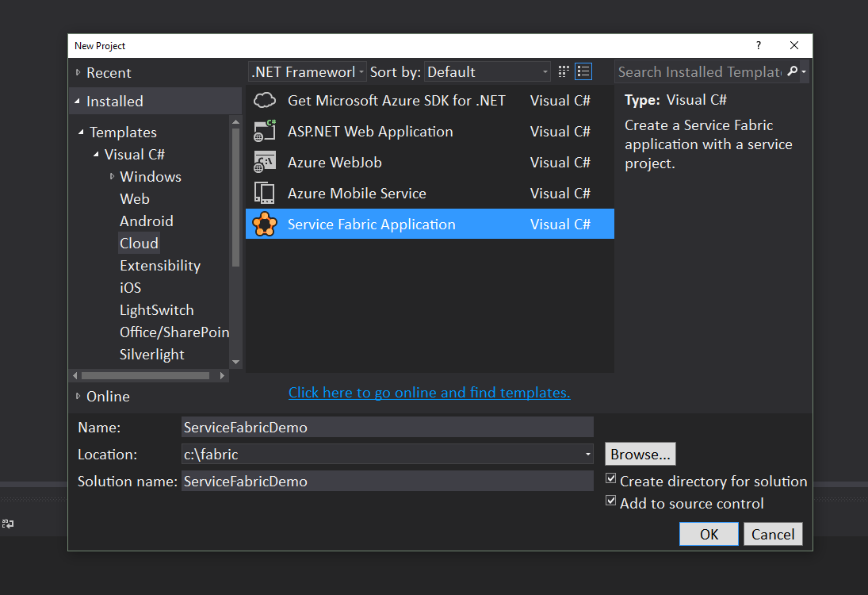Select Azure Mobile Service template row
Image resolution: width=868 pixels, height=595 pixels.
430,194
